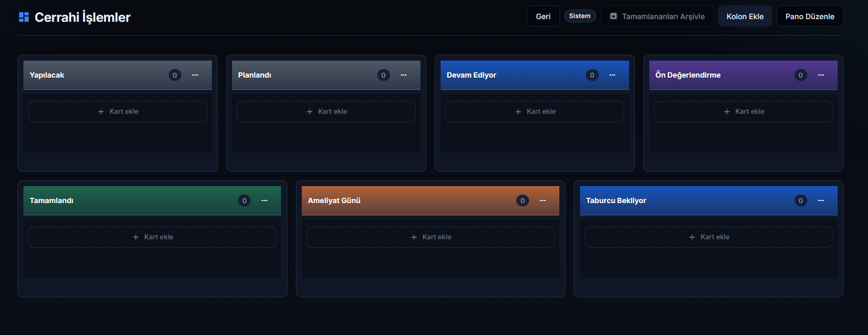Click the Taburcu Bekliyor card count badge
The height and width of the screenshot is (335, 868).
coord(800,200)
